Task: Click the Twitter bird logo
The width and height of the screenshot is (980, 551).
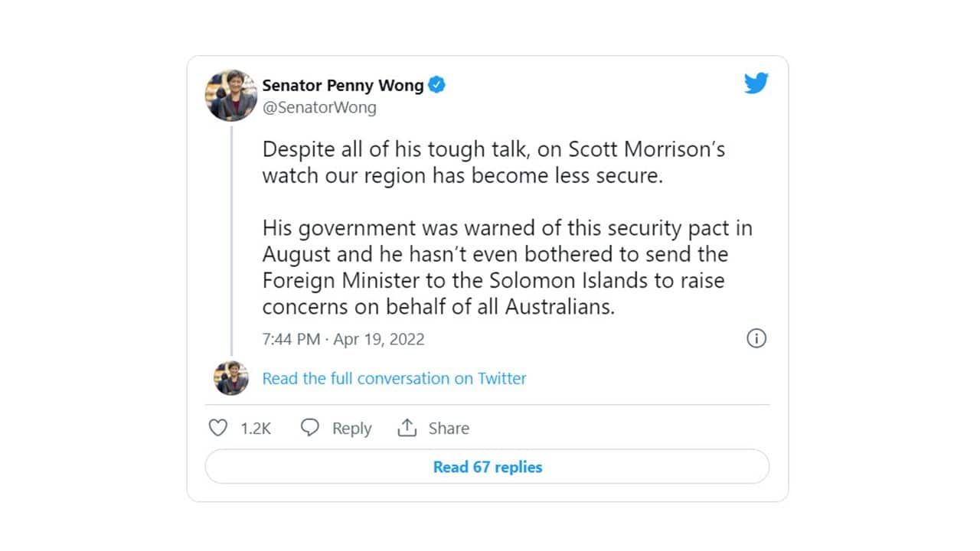Action: point(756,83)
